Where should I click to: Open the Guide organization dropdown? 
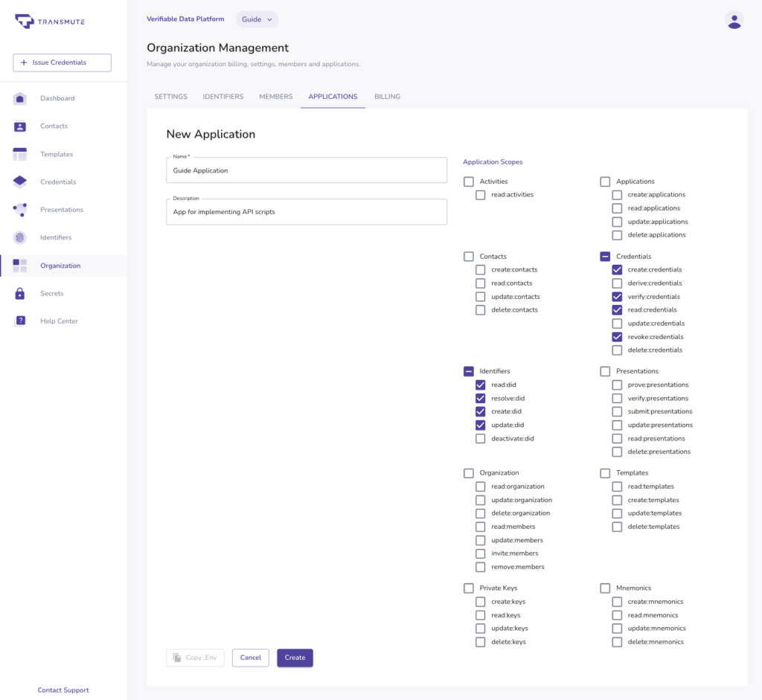point(257,19)
